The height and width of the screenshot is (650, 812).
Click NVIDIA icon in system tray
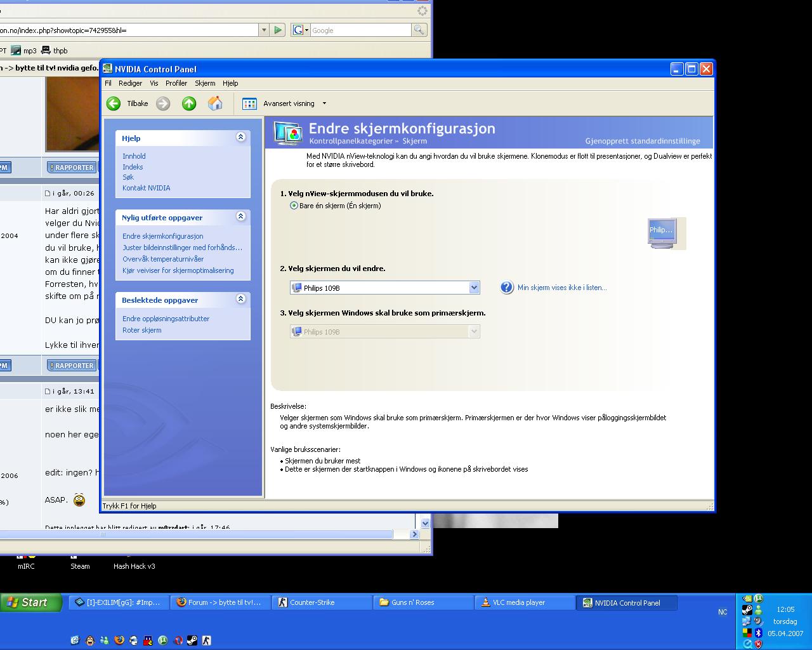[x=747, y=599]
